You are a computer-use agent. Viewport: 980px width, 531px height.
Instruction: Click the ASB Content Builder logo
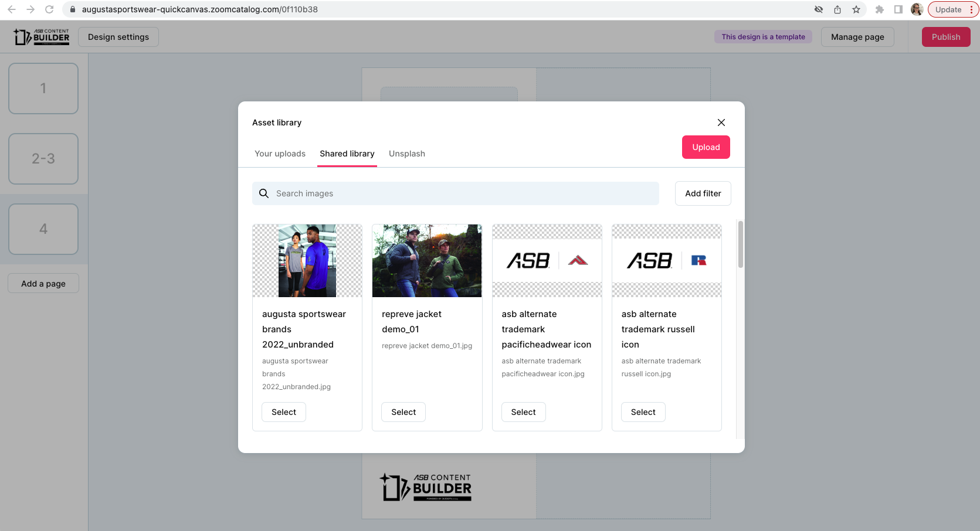[42, 37]
